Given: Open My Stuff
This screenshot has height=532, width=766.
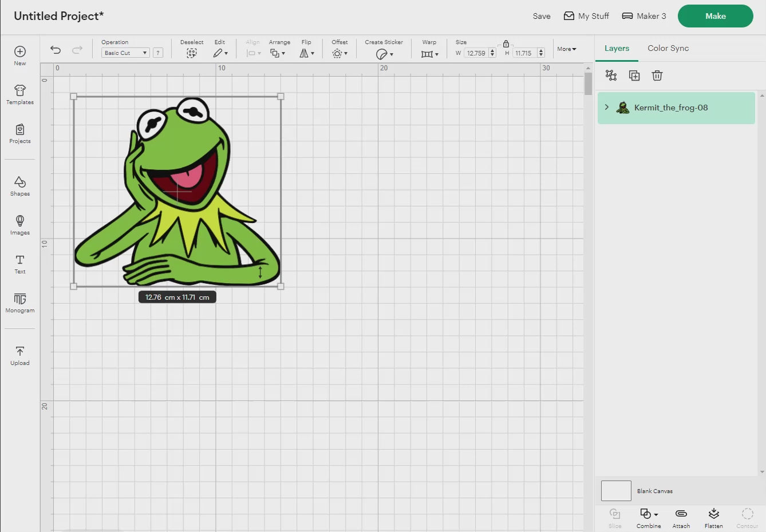Looking at the screenshot, I should pos(586,16).
